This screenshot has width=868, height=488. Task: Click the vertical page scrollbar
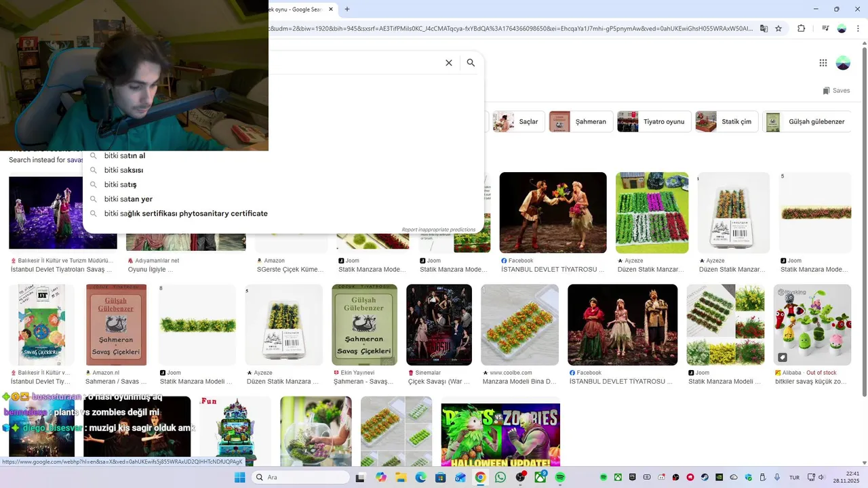click(x=864, y=224)
